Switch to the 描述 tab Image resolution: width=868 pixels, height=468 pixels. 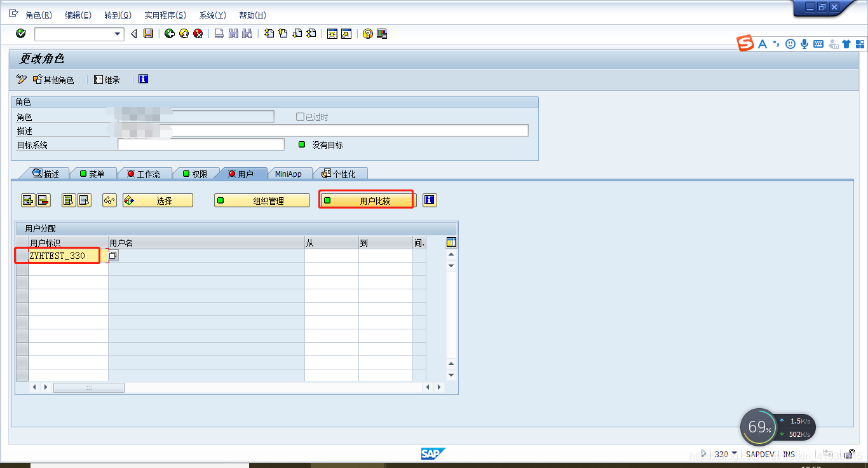click(x=46, y=174)
